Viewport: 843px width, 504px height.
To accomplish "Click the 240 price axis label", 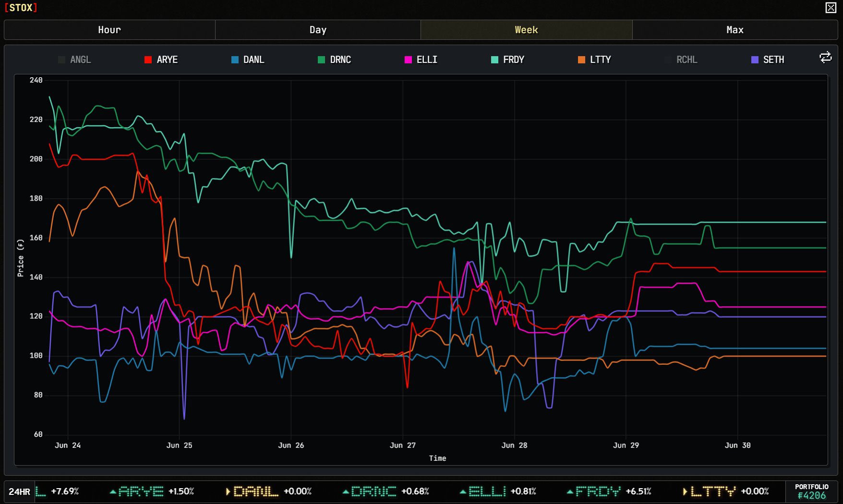I will pyautogui.click(x=36, y=80).
